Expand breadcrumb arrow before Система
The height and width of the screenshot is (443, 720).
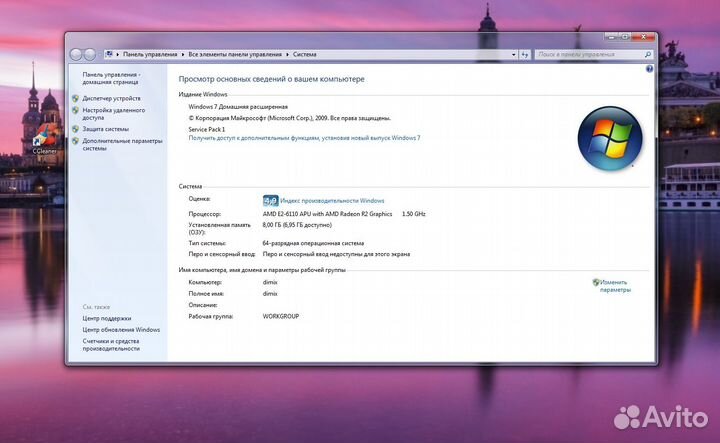click(287, 54)
